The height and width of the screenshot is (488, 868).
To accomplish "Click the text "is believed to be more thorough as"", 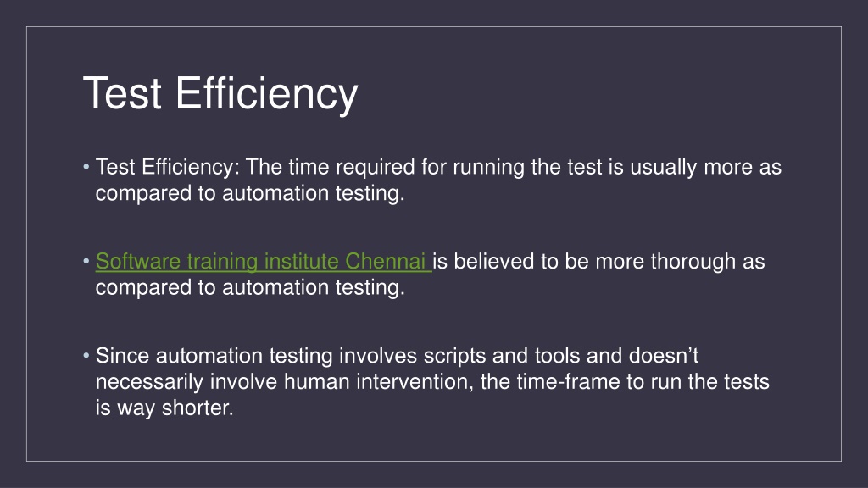I will 598,261.
